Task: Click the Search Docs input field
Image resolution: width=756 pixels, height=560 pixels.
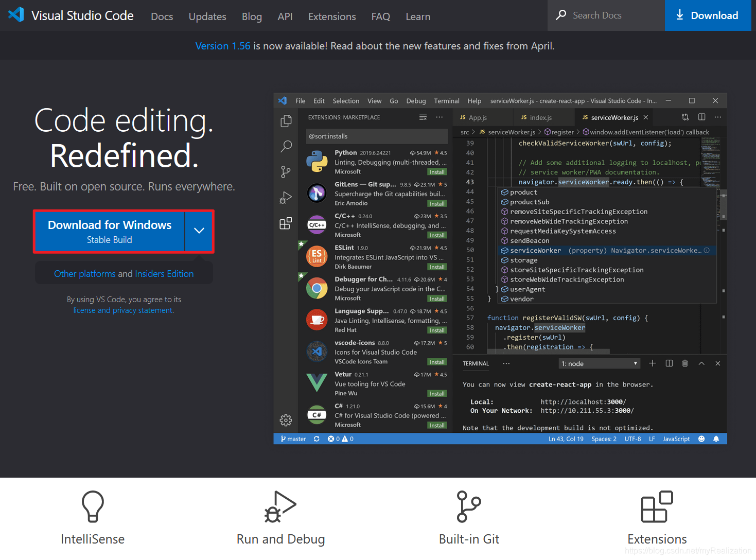Action: (606, 15)
